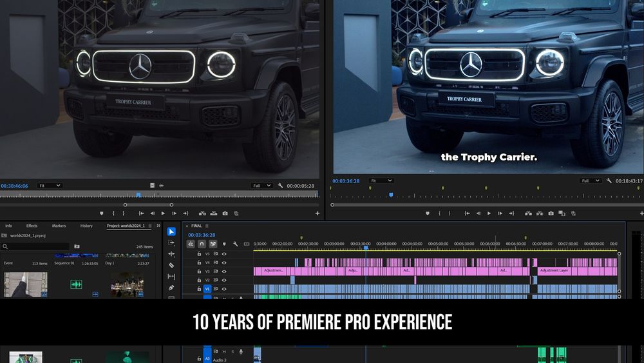Go to In point in Source monitor
Screen dimensions: 644x363
tap(141, 213)
